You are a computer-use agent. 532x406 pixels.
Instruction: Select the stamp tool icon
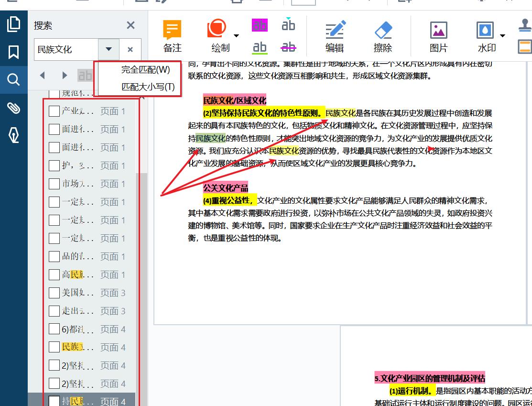525,25
